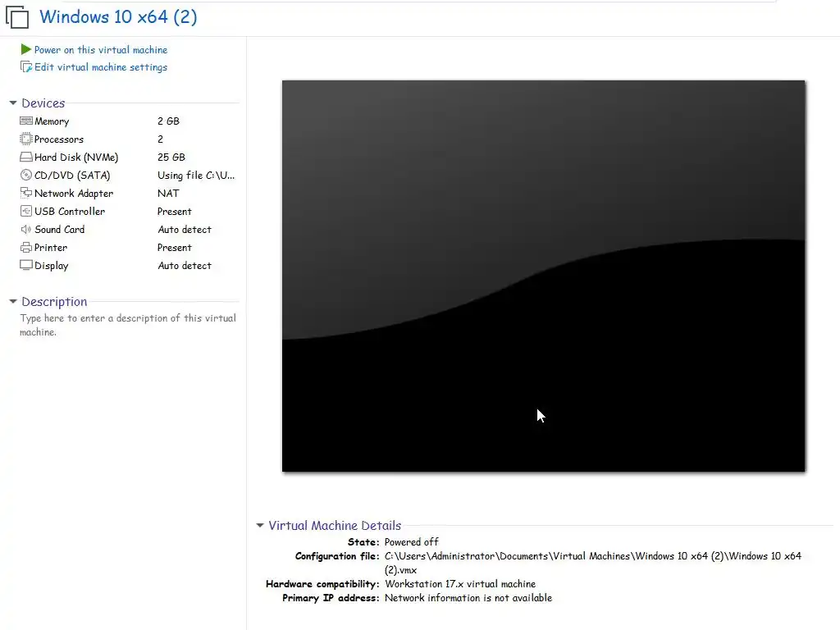This screenshot has width=840, height=630.
Task: Click the Using file C:\U... value
Action: [195, 176]
